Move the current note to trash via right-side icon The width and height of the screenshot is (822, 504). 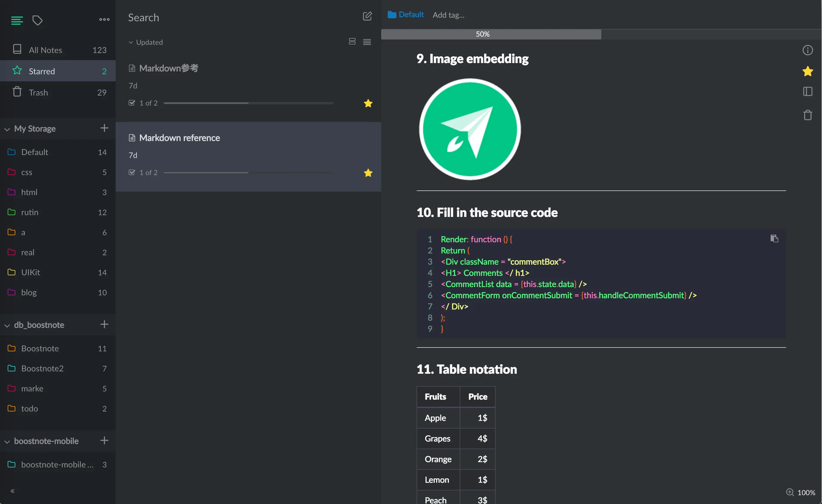[807, 115]
